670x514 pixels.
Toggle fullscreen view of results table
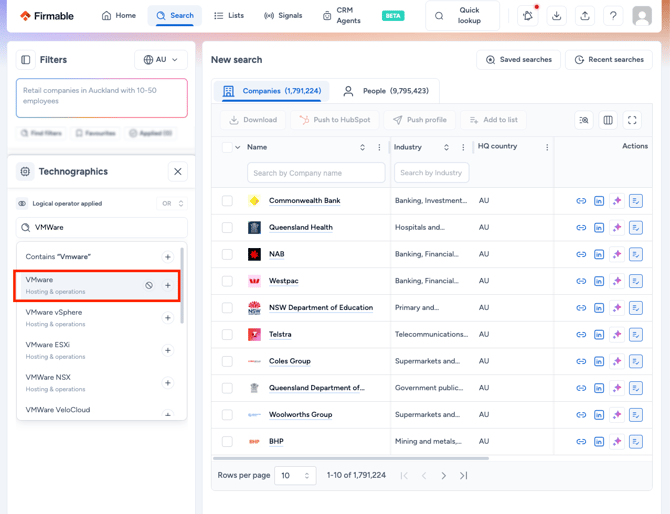click(x=632, y=120)
